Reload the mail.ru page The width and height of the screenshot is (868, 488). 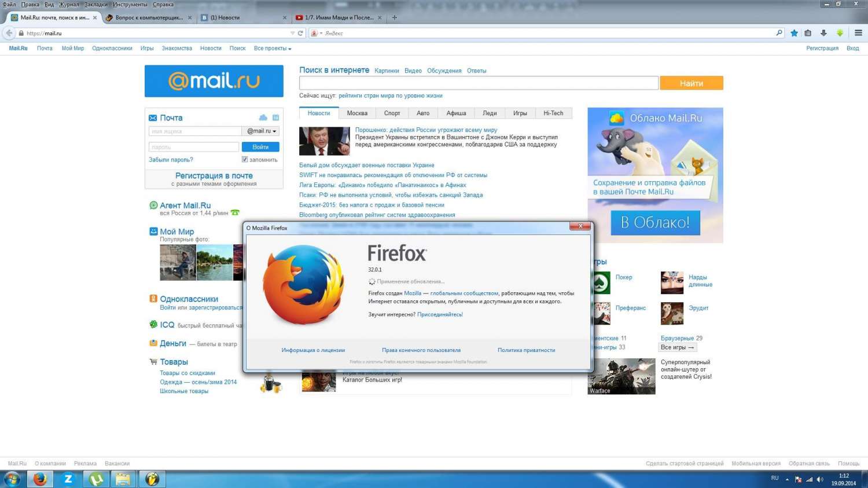pyautogui.click(x=300, y=33)
